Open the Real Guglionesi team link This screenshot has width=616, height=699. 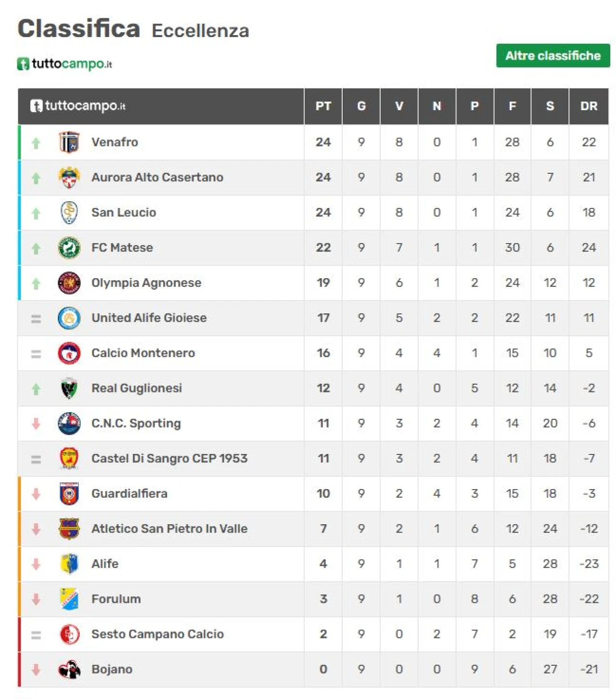137,388
